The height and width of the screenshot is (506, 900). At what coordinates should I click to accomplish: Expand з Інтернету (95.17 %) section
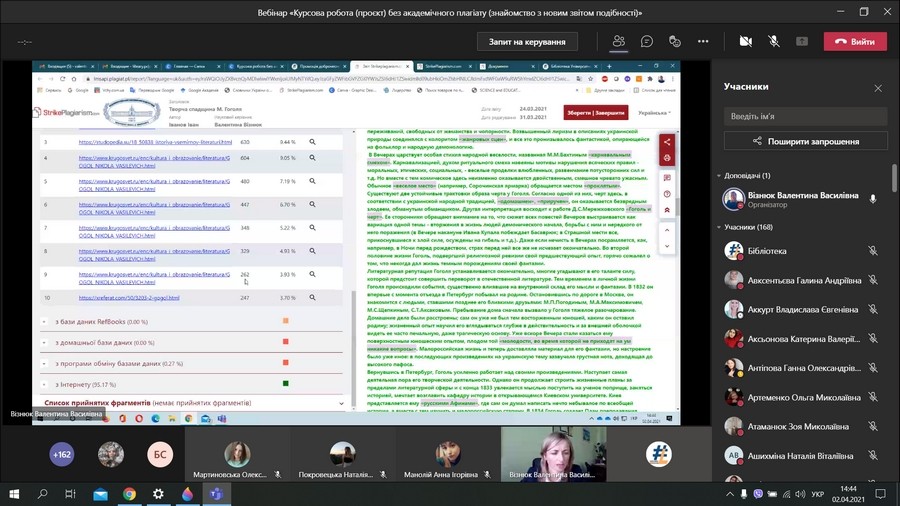click(44, 384)
